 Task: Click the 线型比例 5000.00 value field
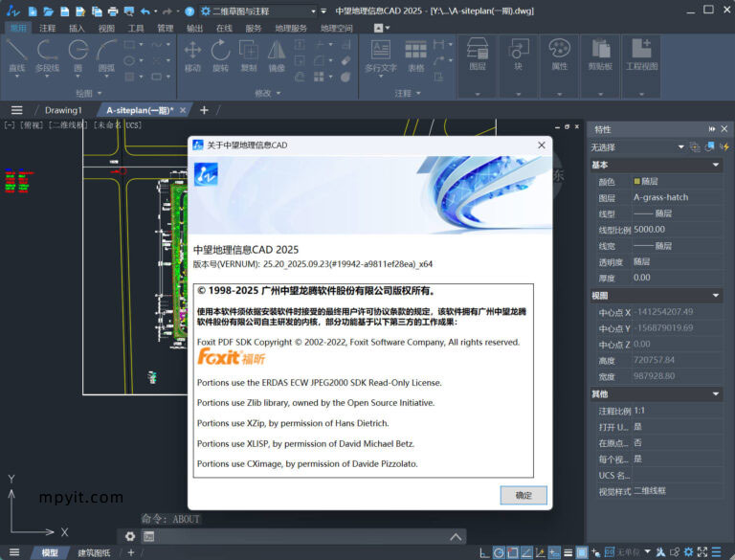pos(670,230)
